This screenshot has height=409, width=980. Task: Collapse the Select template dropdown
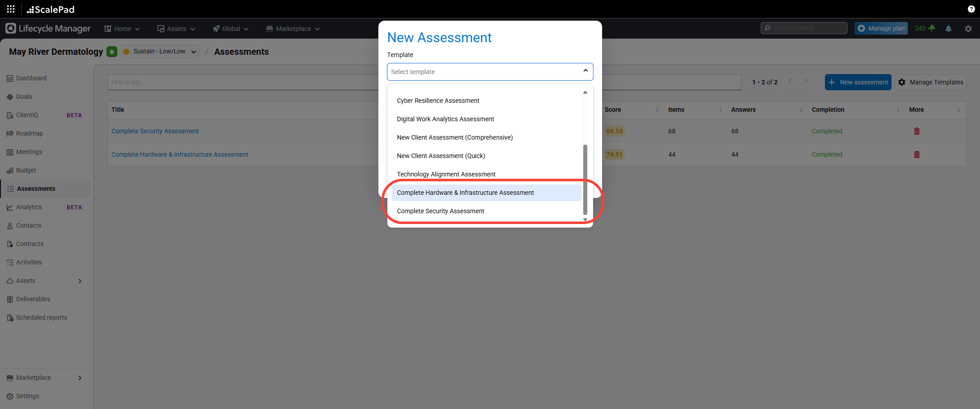coord(585,71)
